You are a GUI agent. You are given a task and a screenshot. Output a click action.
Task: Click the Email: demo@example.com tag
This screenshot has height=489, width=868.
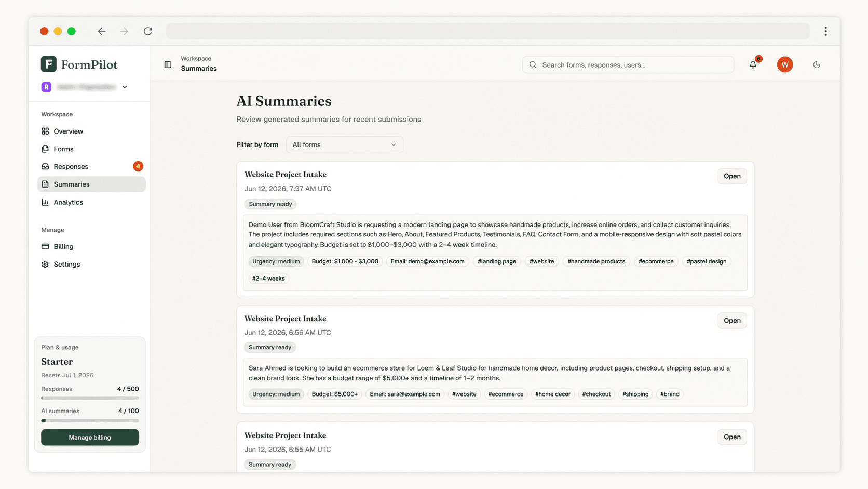427,261
